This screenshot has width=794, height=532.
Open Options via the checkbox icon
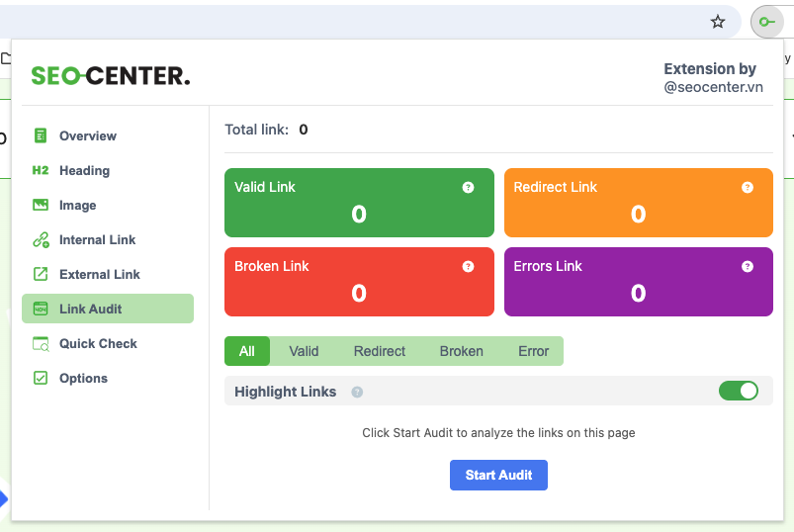pos(41,378)
